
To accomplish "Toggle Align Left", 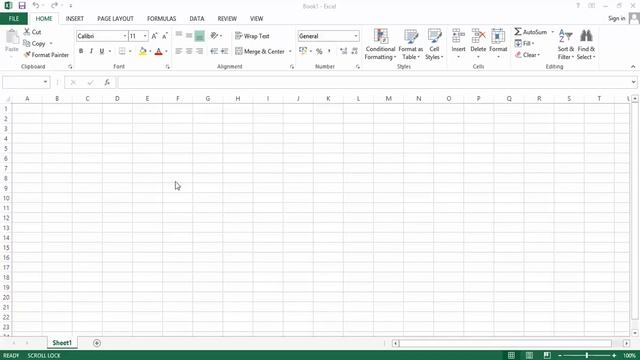I will click(179, 51).
